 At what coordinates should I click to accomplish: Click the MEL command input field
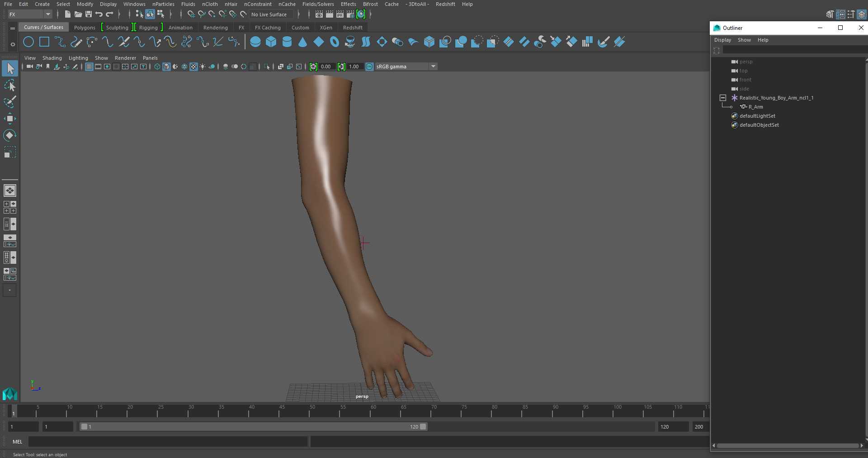[168, 442]
